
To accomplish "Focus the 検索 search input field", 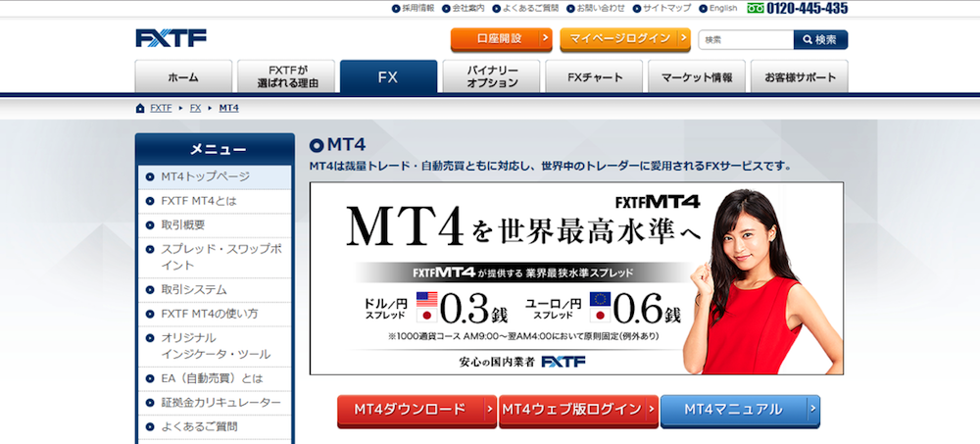I will point(746,40).
